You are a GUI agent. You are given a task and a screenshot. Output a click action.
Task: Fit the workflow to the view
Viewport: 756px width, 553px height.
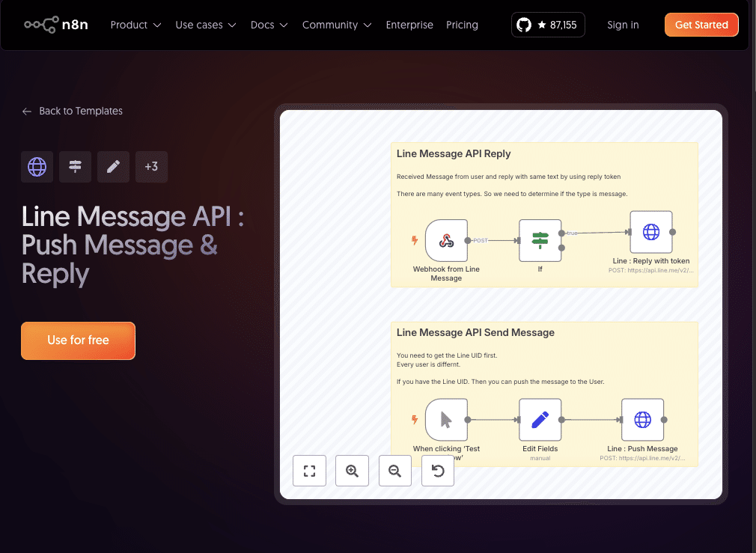coord(309,471)
